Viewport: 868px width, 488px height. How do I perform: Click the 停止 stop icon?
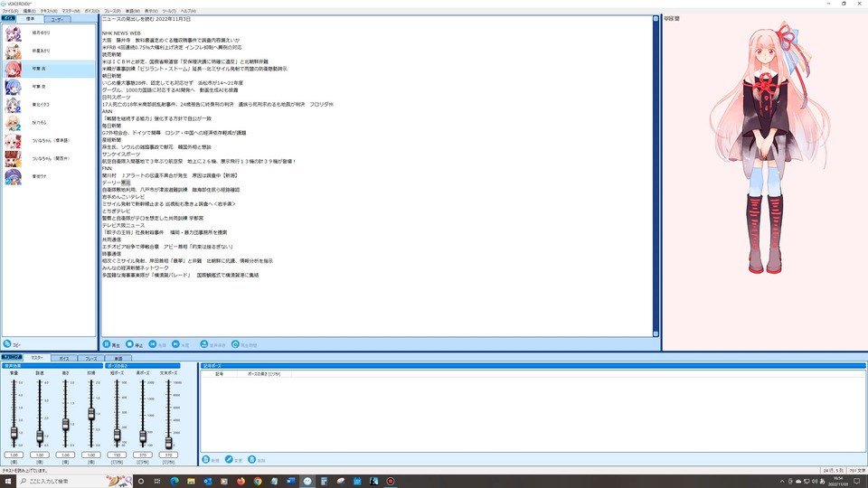pos(129,344)
